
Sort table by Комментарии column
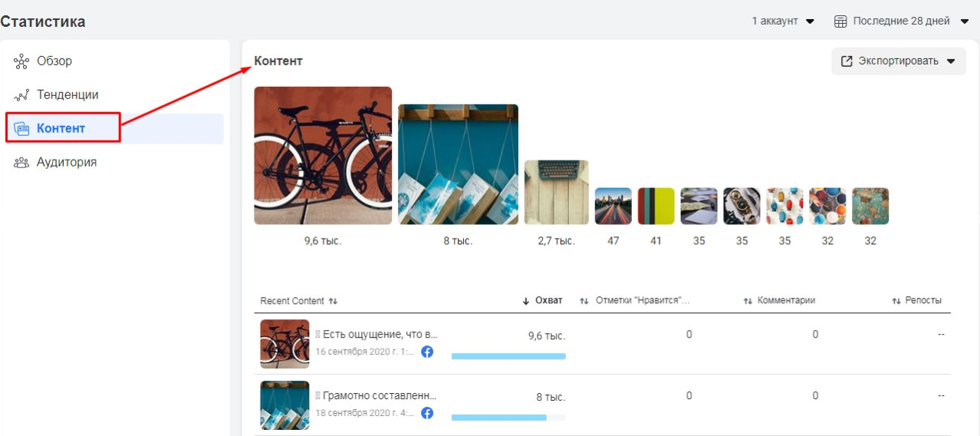click(x=779, y=301)
